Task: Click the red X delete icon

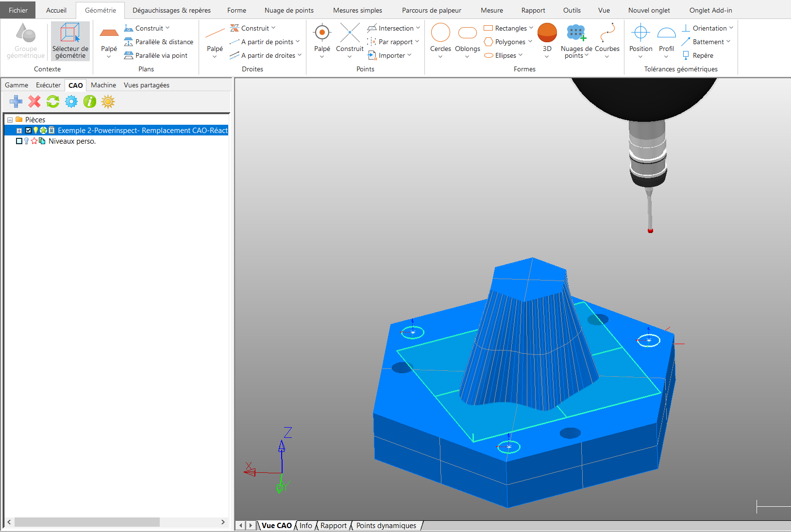Action: pyautogui.click(x=34, y=101)
